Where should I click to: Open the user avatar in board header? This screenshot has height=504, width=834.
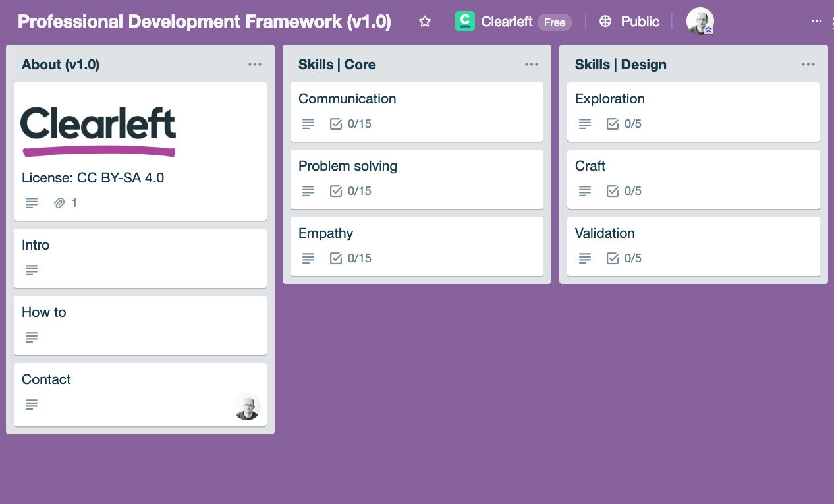[700, 22]
